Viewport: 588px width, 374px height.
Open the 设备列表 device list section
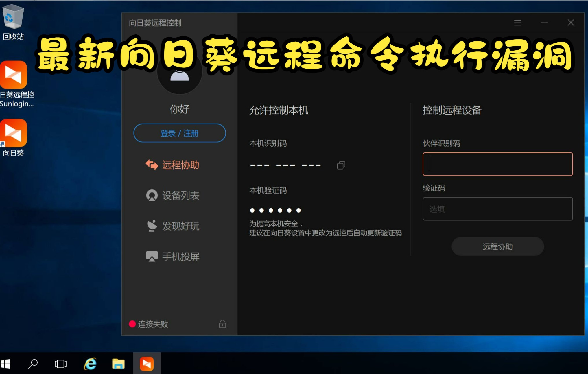tap(172, 195)
